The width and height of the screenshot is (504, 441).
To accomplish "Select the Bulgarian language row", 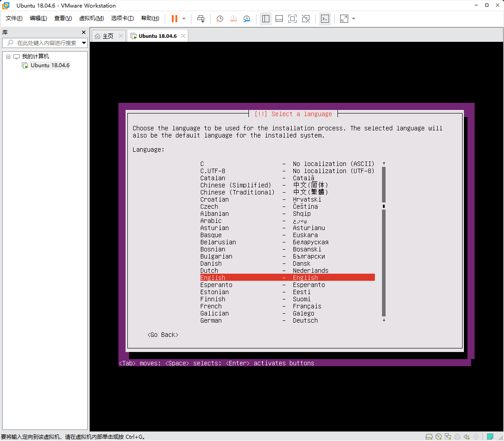I will [x=287, y=256].
